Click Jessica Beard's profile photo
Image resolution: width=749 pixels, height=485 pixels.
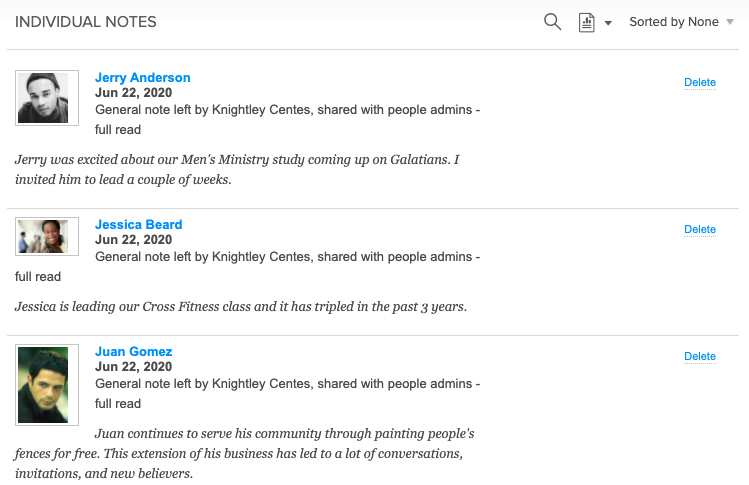(47, 236)
